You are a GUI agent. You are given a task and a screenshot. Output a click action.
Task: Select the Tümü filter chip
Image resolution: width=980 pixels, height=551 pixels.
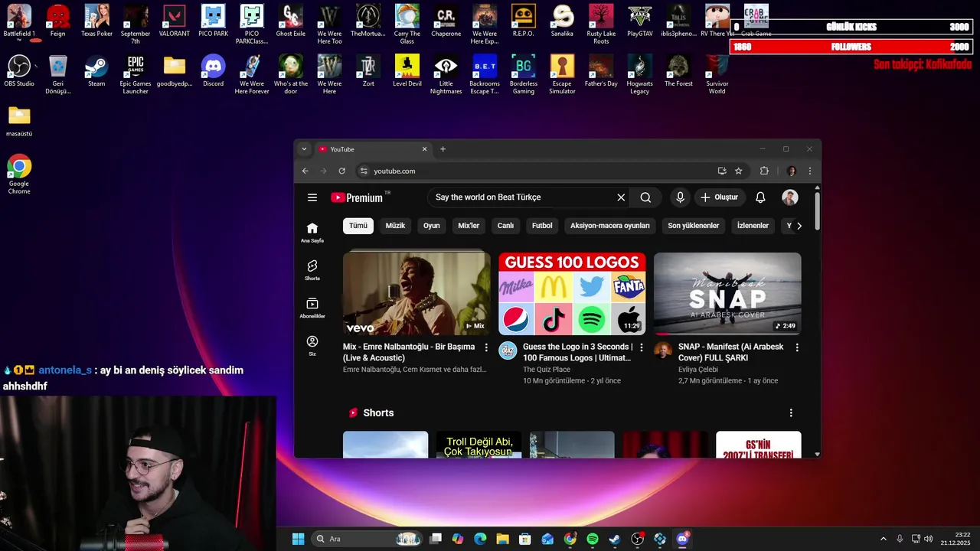point(358,226)
